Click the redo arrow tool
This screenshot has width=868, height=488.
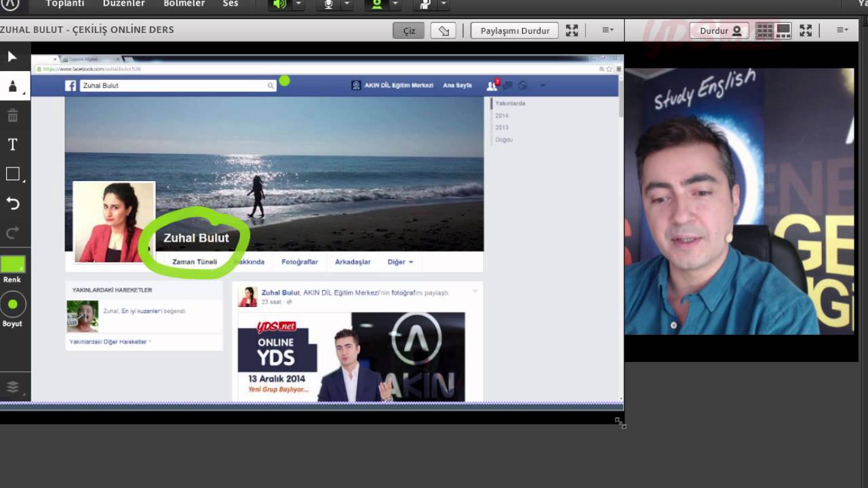click(x=13, y=233)
